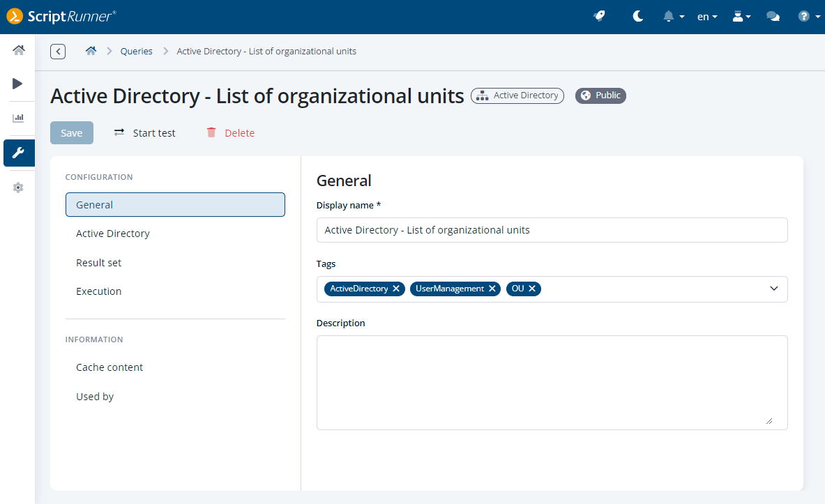Focus the Display name input field
This screenshot has width=825, height=504.
point(552,230)
